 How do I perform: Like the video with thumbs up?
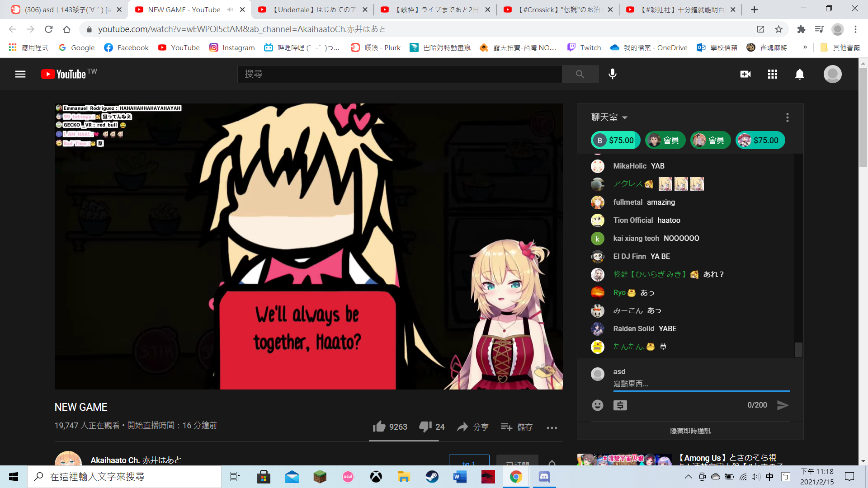click(x=390, y=427)
